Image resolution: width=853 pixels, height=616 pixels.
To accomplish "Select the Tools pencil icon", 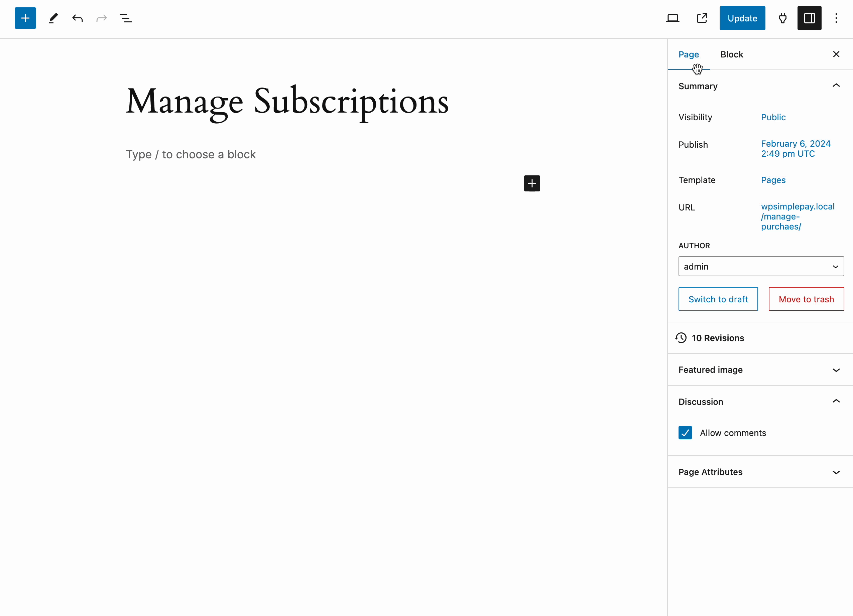I will tap(53, 18).
